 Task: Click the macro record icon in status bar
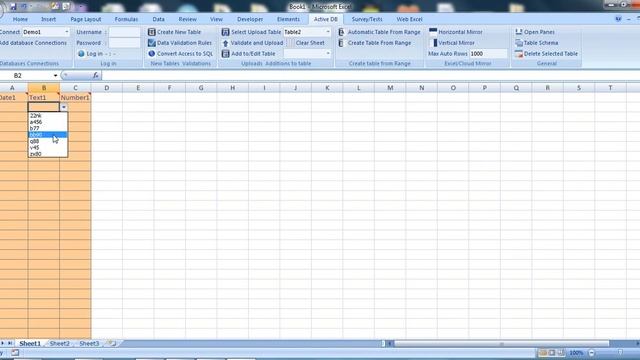point(15,353)
